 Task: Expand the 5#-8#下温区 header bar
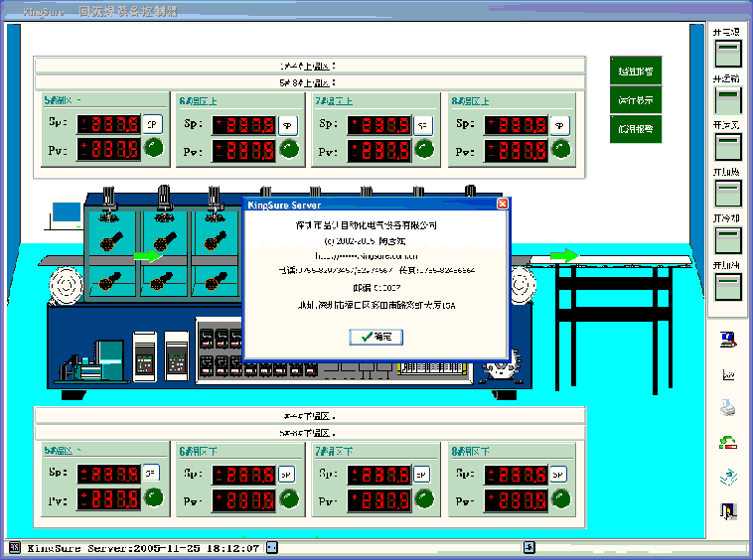(310, 432)
